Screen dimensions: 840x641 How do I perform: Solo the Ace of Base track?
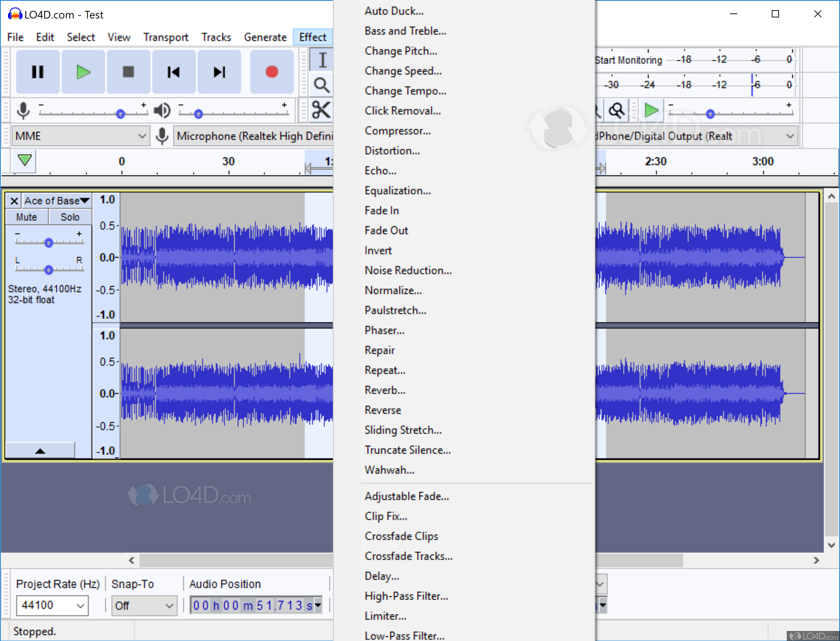tap(70, 217)
